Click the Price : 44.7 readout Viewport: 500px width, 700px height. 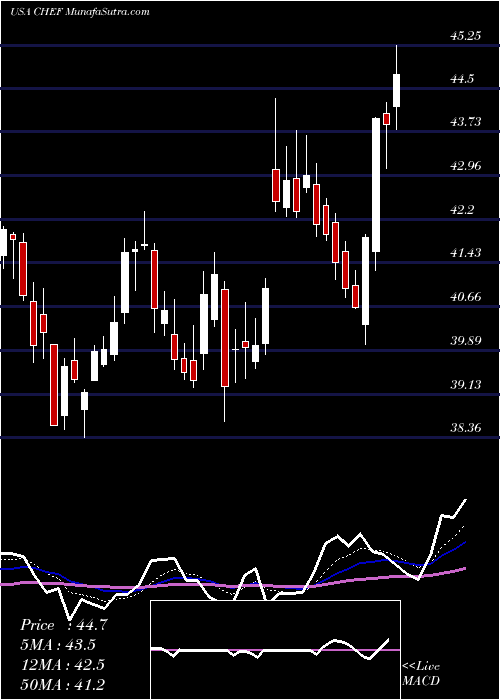tap(64, 625)
